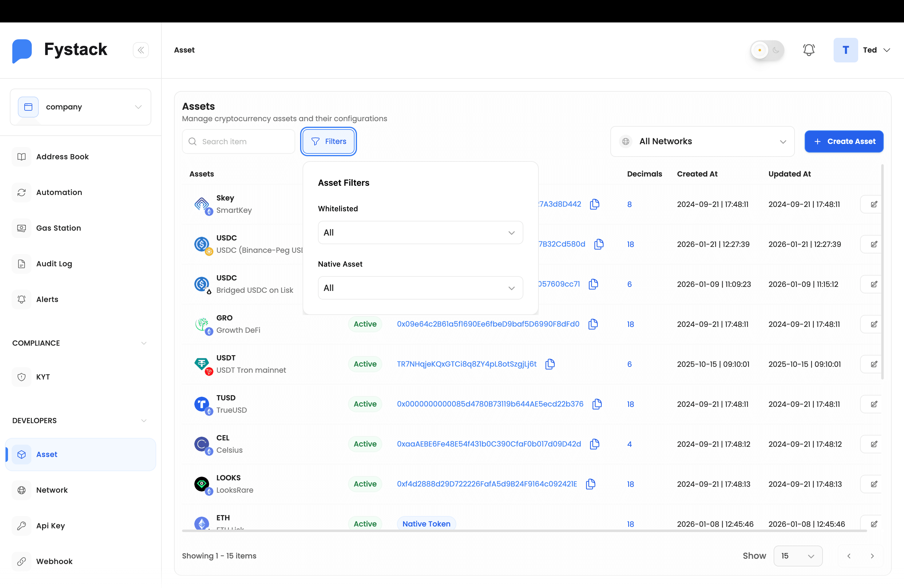Image resolution: width=904 pixels, height=588 pixels.
Task: Edit the Skey asset row
Action: [874, 205]
